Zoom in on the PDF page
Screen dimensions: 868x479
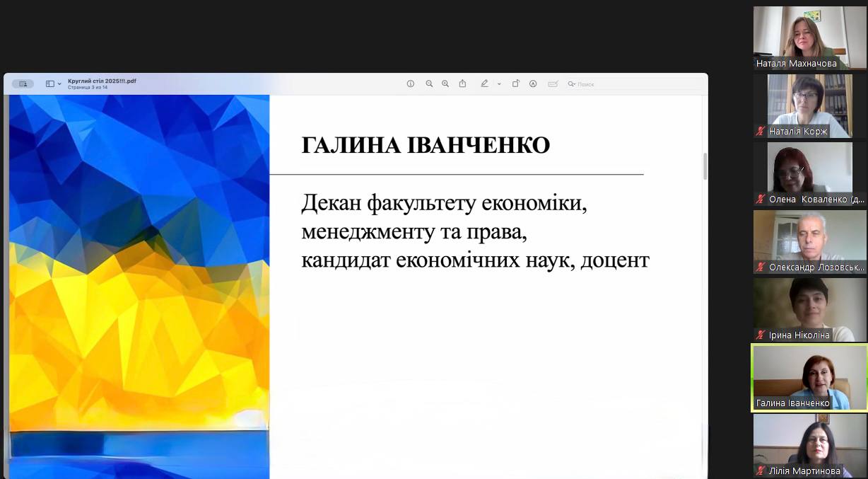point(445,83)
